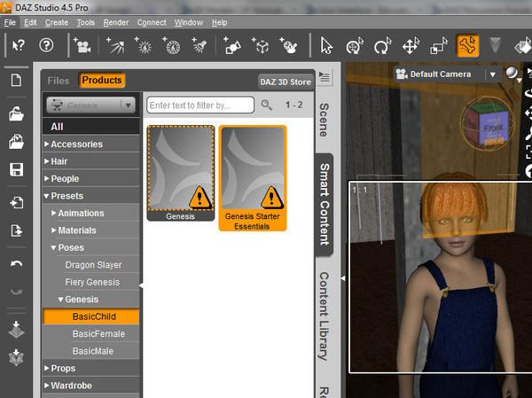The width and height of the screenshot is (532, 398).
Task: Click the Undo arrow icon
Action: point(16,263)
